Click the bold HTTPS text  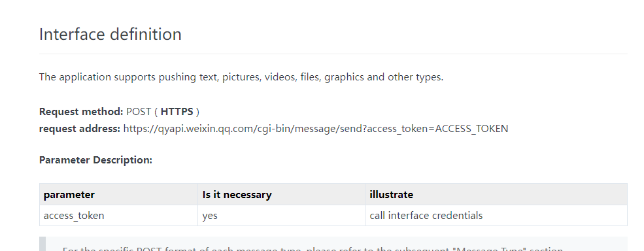(x=177, y=112)
